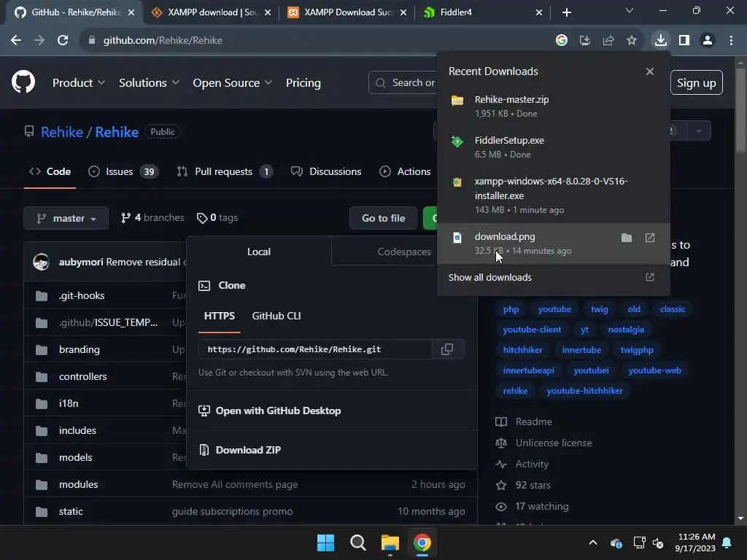Click the Google icon in address bar

(562, 41)
